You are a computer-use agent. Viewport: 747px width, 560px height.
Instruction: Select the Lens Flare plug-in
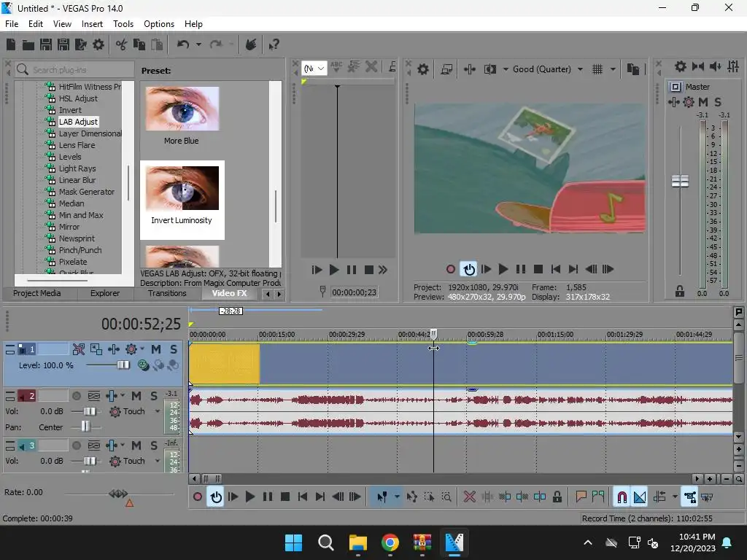(77, 145)
